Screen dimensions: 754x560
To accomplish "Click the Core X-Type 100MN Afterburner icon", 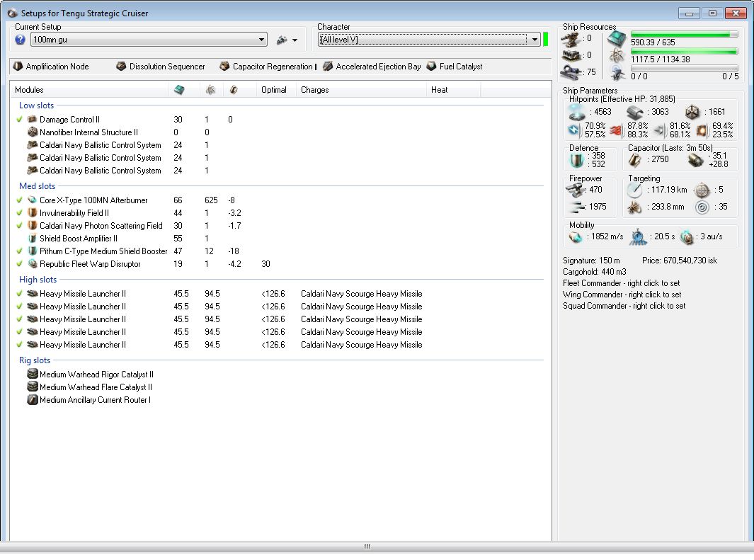I will coord(32,200).
